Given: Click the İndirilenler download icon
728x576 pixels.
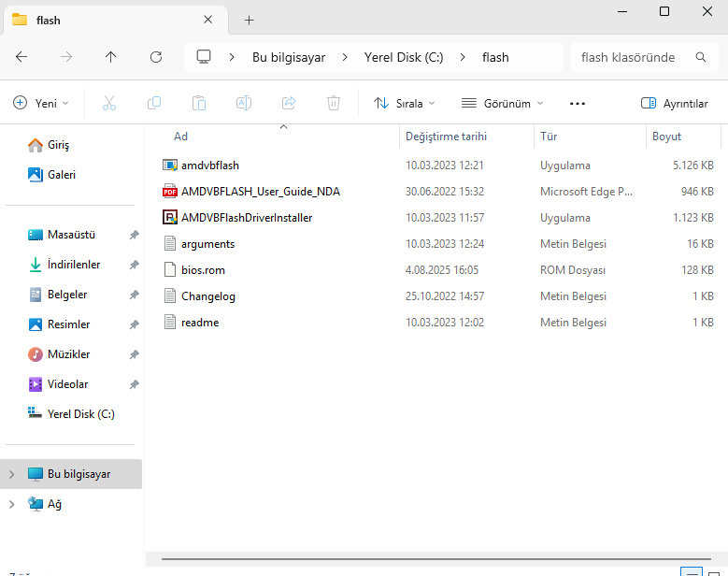Looking at the screenshot, I should (36, 265).
